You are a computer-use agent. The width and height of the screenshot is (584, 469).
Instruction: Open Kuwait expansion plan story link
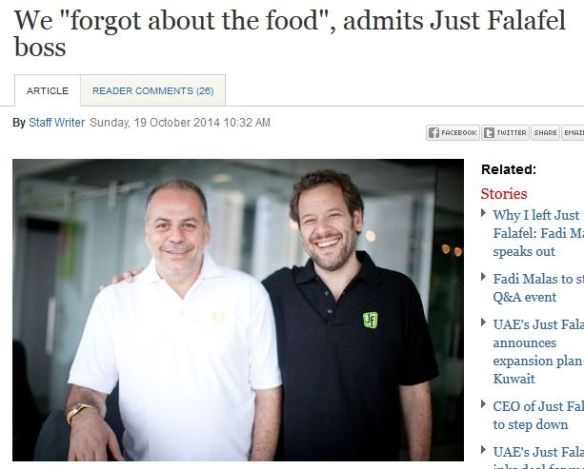coord(538,352)
